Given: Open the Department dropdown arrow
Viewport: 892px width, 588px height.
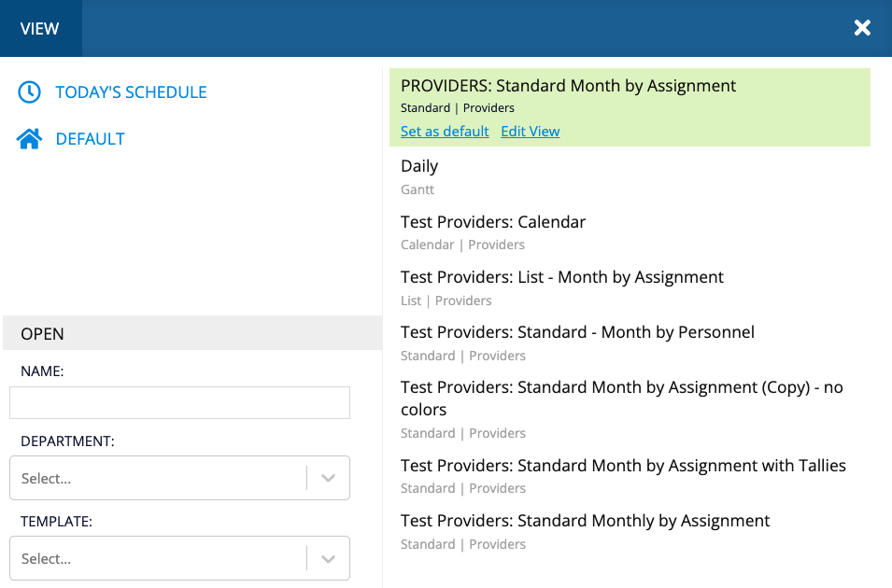Looking at the screenshot, I should (328, 478).
